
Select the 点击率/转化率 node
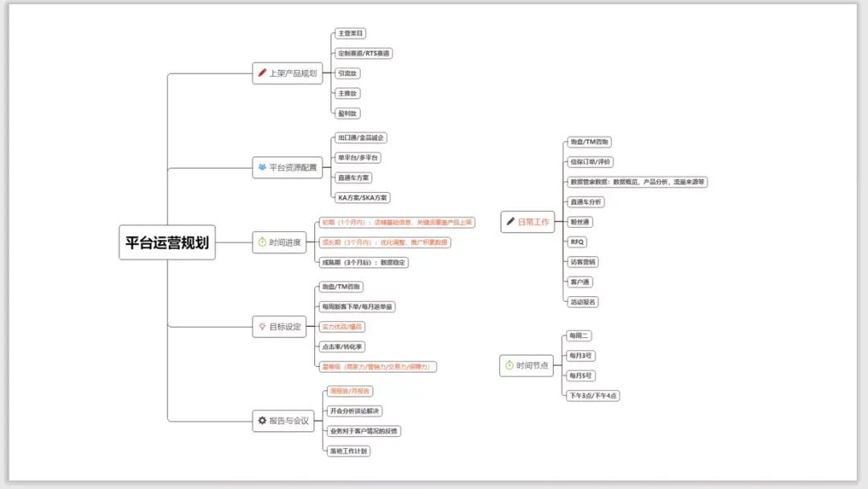[342, 346]
